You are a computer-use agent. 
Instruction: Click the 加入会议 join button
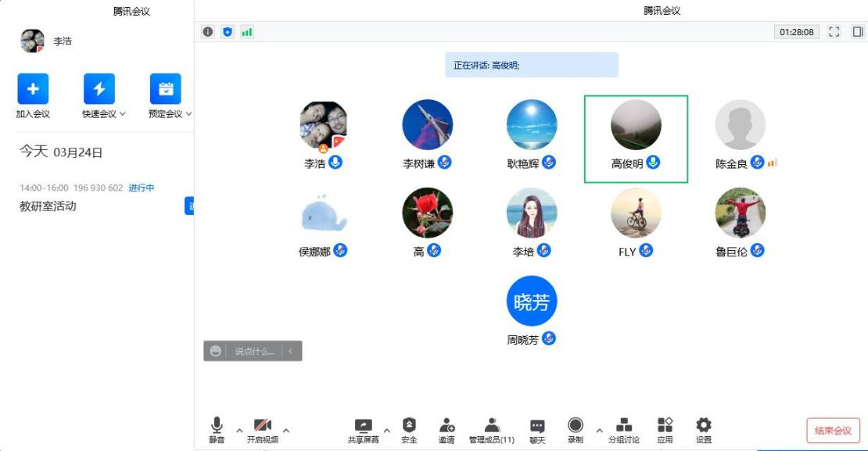pos(33,89)
